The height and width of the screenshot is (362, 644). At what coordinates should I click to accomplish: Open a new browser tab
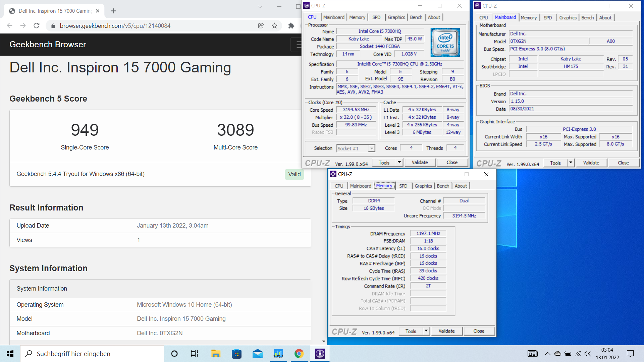click(x=113, y=11)
